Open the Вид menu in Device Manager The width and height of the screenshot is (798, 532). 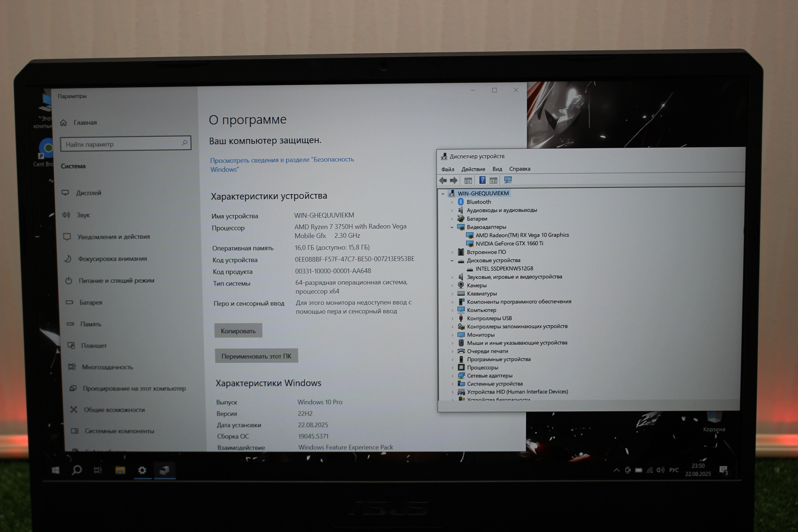pos(497,169)
